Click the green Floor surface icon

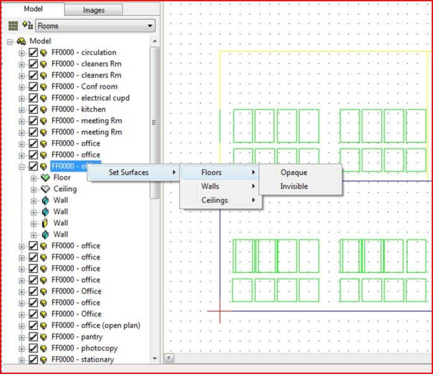(x=45, y=178)
